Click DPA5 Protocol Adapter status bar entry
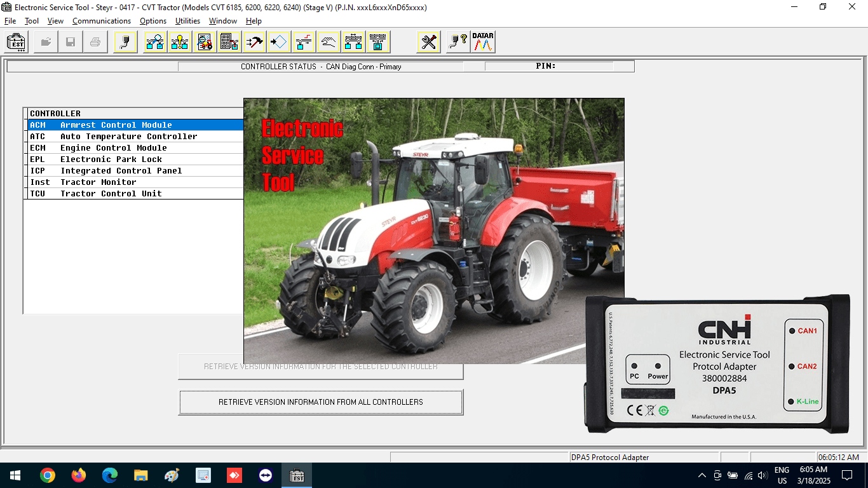 click(644, 457)
